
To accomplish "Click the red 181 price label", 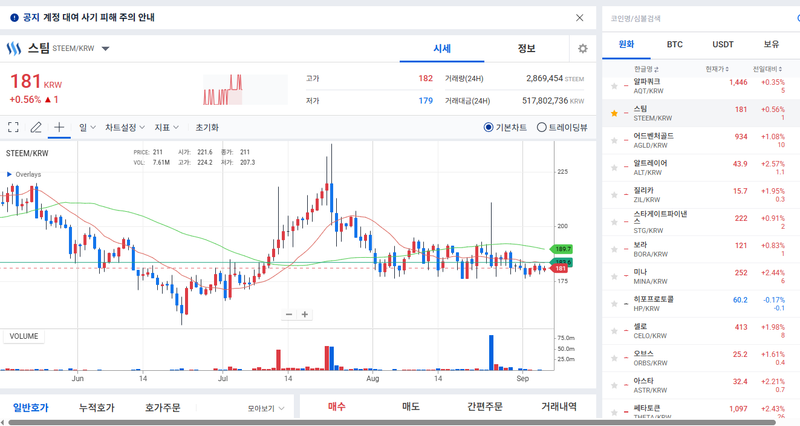I will (x=560, y=268).
